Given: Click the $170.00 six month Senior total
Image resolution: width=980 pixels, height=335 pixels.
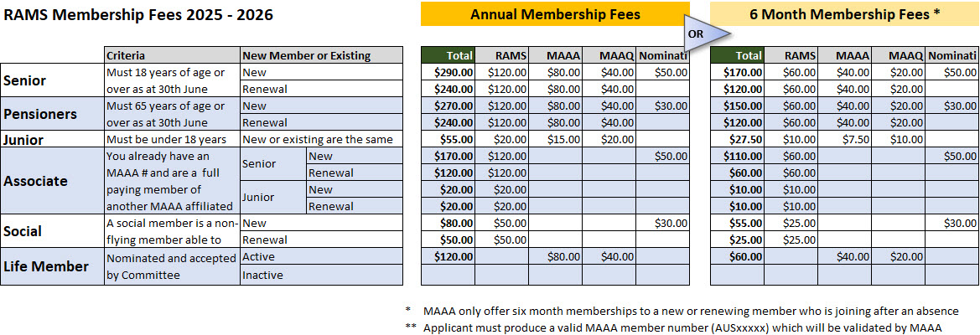Looking at the screenshot, I should 737,72.
